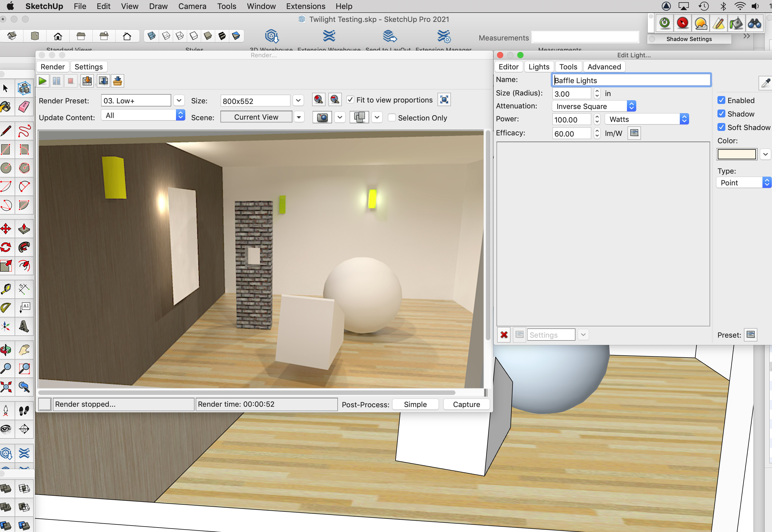Click the Current View scene button

pos(256,117)
